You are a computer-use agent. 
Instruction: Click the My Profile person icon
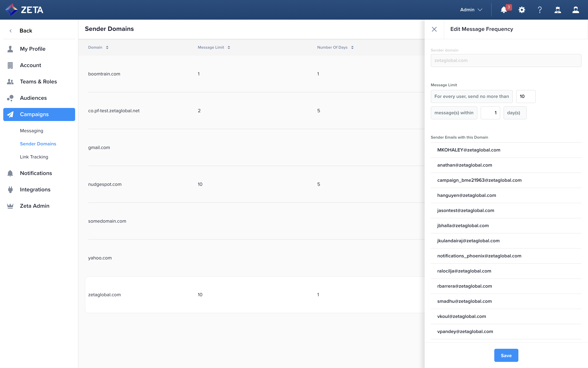coord(10,49)
